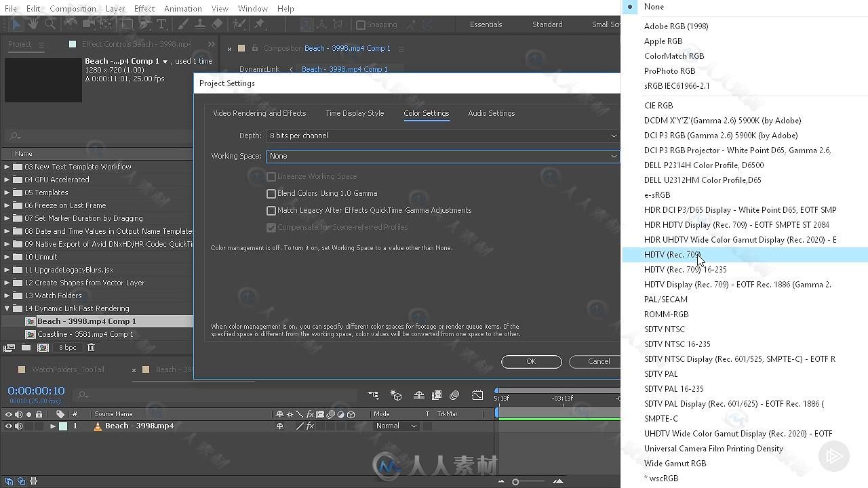Check Blend Colors Using 1.0 Gamma

click(271, 193)
